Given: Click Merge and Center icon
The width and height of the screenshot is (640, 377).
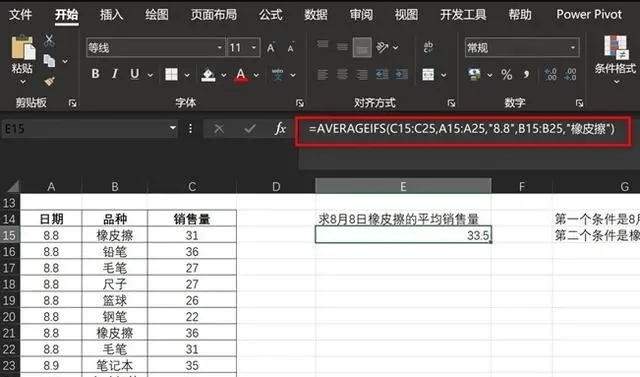Looking at the screenshot, I should pos(428,74).
